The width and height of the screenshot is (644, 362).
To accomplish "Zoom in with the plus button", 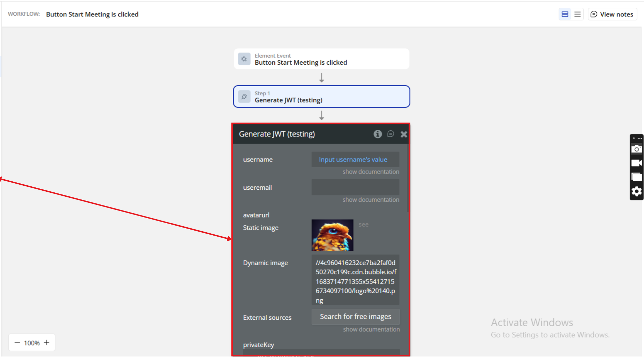I will [47, 343].
